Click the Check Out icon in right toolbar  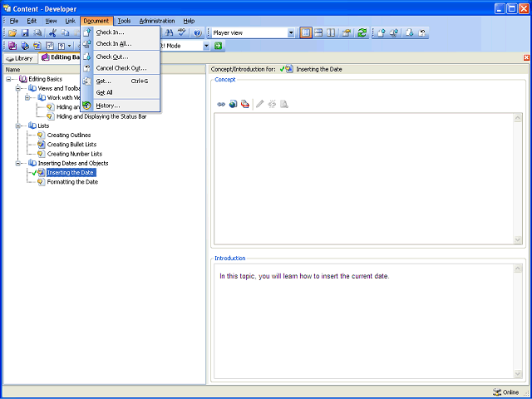410,33
